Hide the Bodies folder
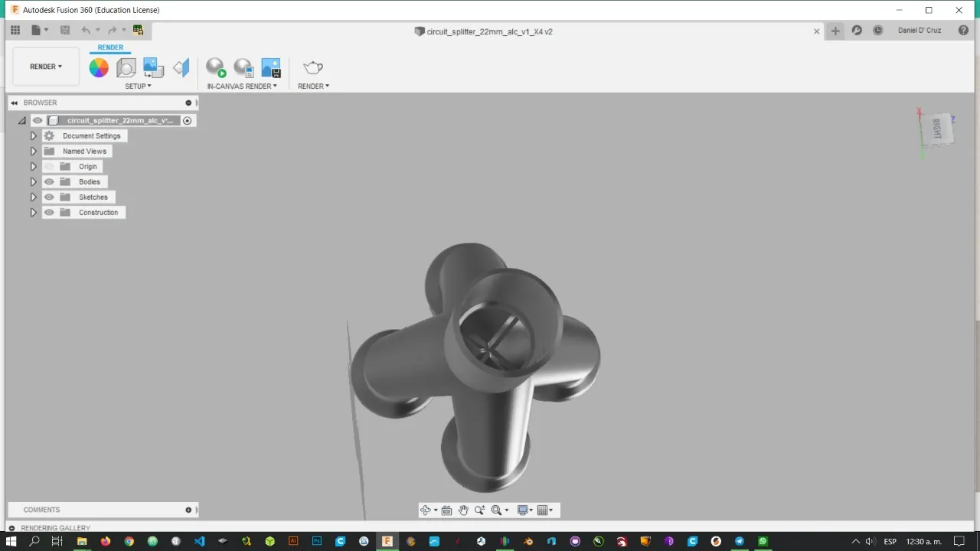This screenshot has height=551, width=980. [49, 182]
